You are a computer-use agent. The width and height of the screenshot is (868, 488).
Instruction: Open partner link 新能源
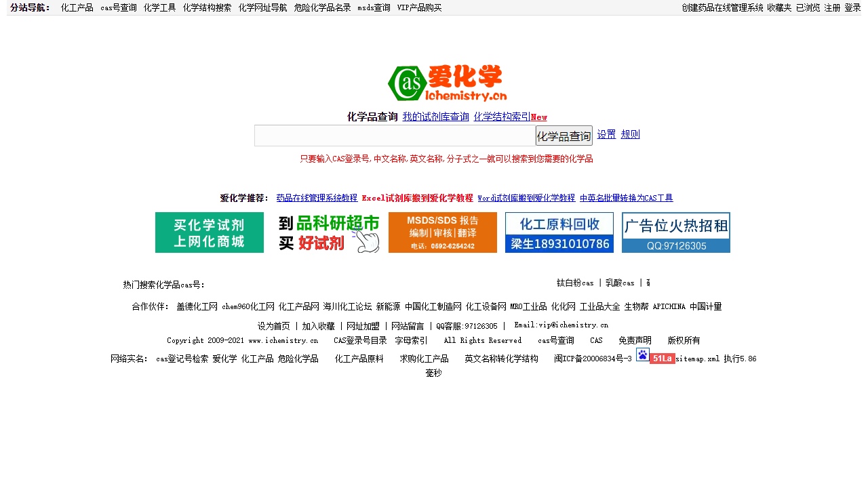pyautogui.click(x=389, y=306)
